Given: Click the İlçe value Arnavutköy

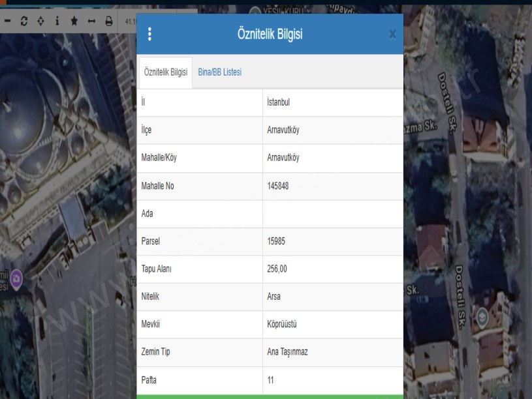Looking at the screenshot, I should point(283,130).
